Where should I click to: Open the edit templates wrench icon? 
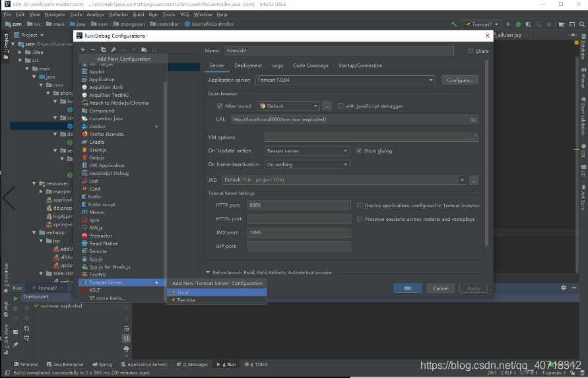(x=114, y=49)
